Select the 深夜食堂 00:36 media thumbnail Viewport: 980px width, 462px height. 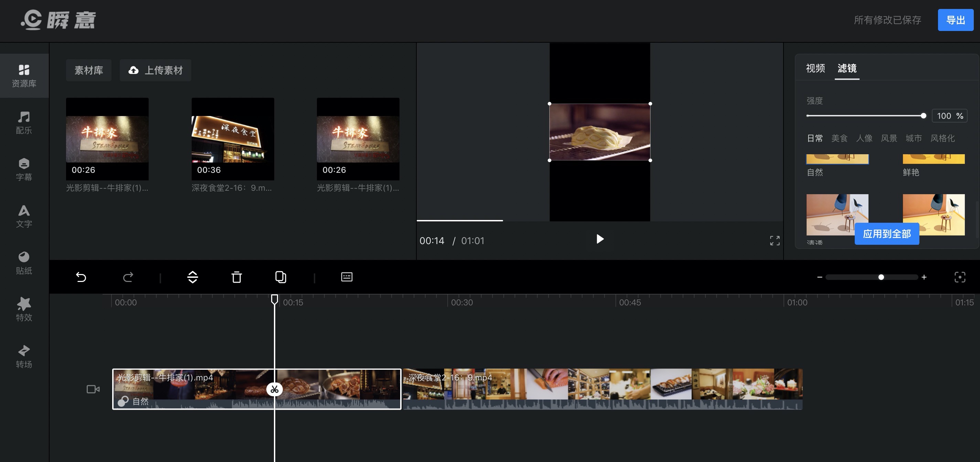point(233,139)
